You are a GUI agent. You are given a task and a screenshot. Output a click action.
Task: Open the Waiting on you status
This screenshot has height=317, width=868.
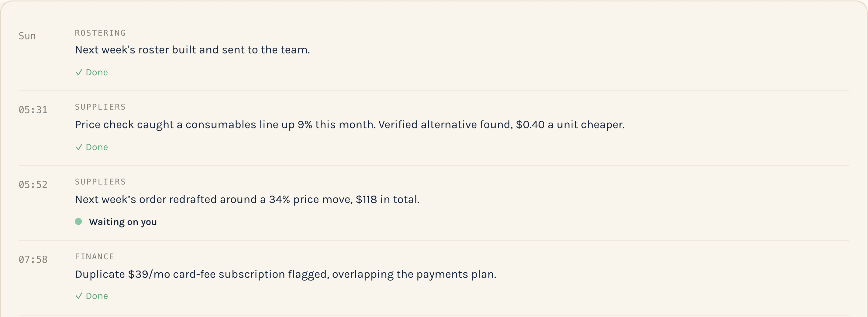point(123,222)
